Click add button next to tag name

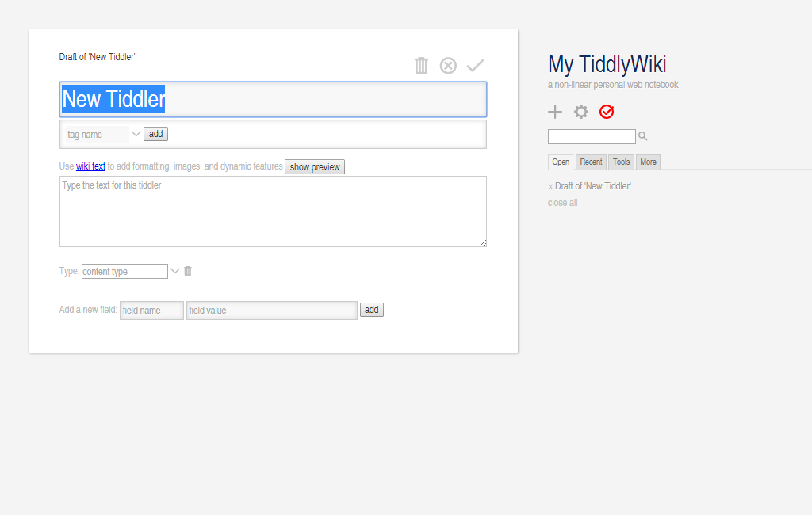click(156, 134)
